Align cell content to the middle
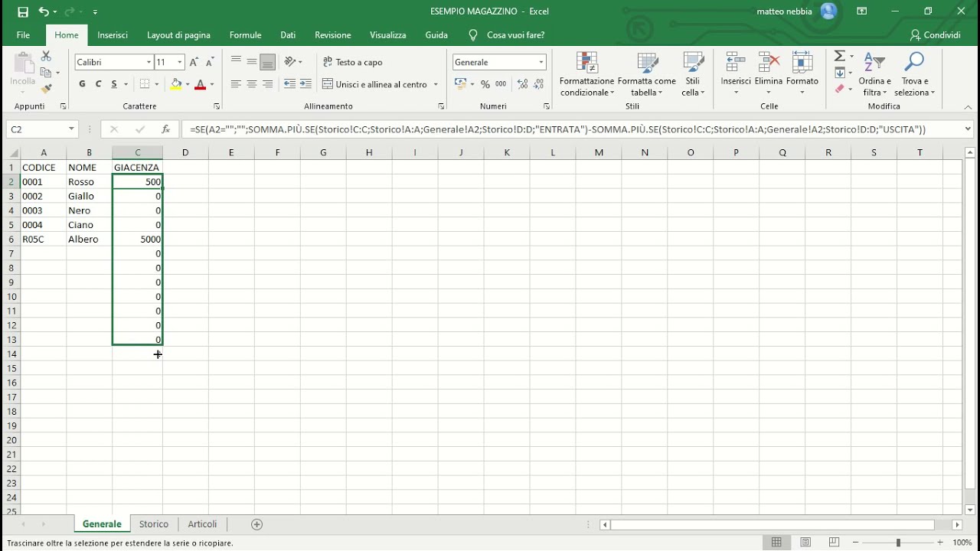Image resolution: width=980 pixels, height=551 pixels. (x=252, y=62)
